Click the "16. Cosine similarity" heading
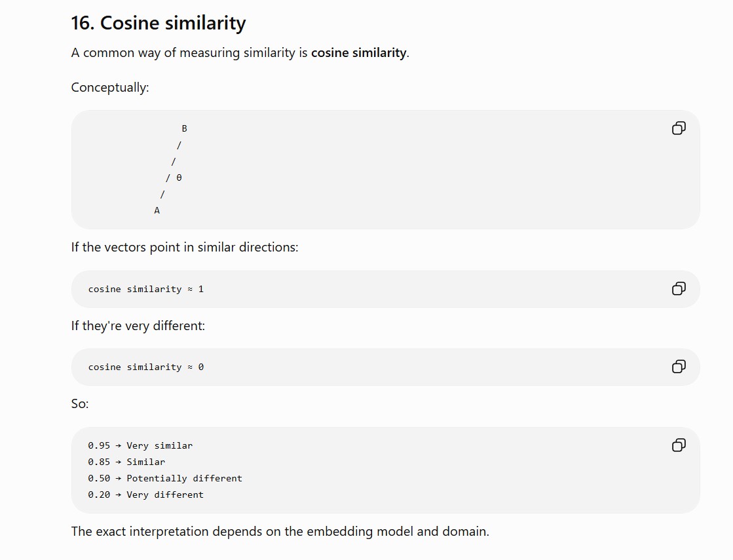The width and height of the screenshot is (733, 560). pyautogui.click(x=159, y=23)
